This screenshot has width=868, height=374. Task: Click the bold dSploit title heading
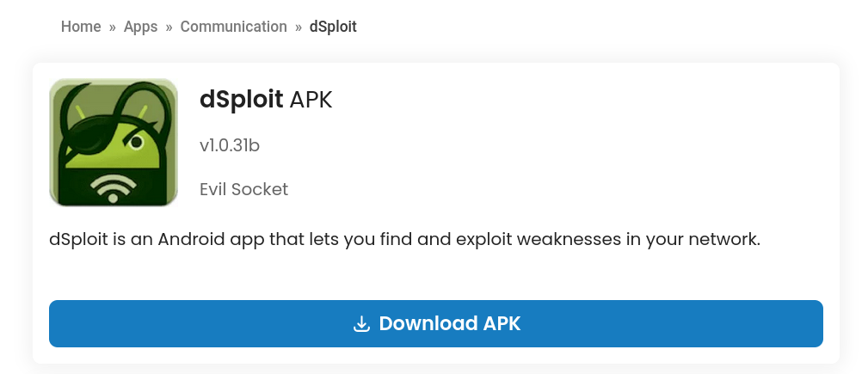242,100
